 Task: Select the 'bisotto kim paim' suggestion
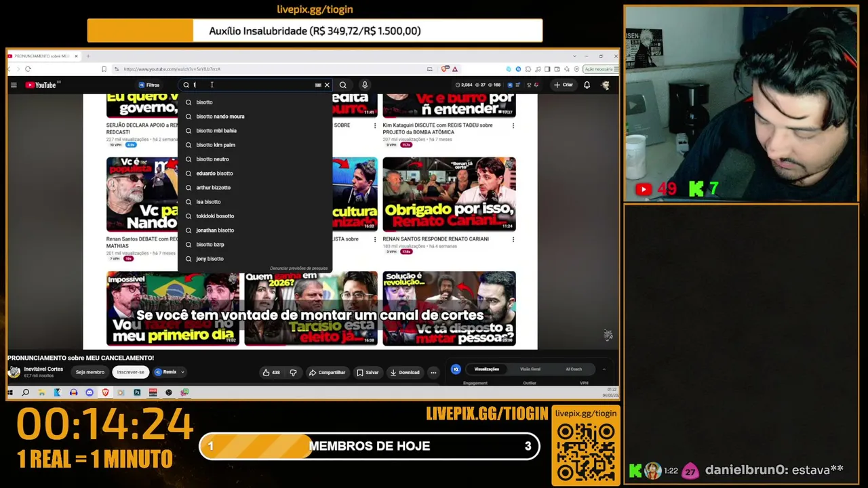pos(254,145)
